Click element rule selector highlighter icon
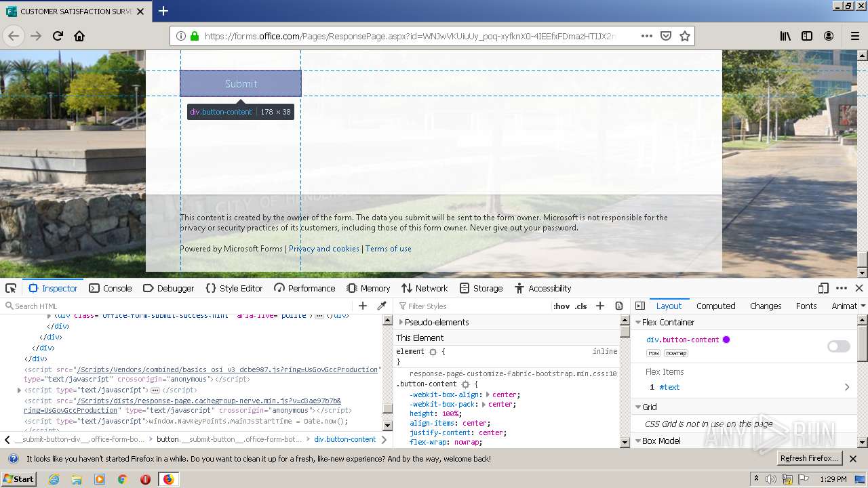The width and height of the screenshot is (868, 488). tap(433, 352)
